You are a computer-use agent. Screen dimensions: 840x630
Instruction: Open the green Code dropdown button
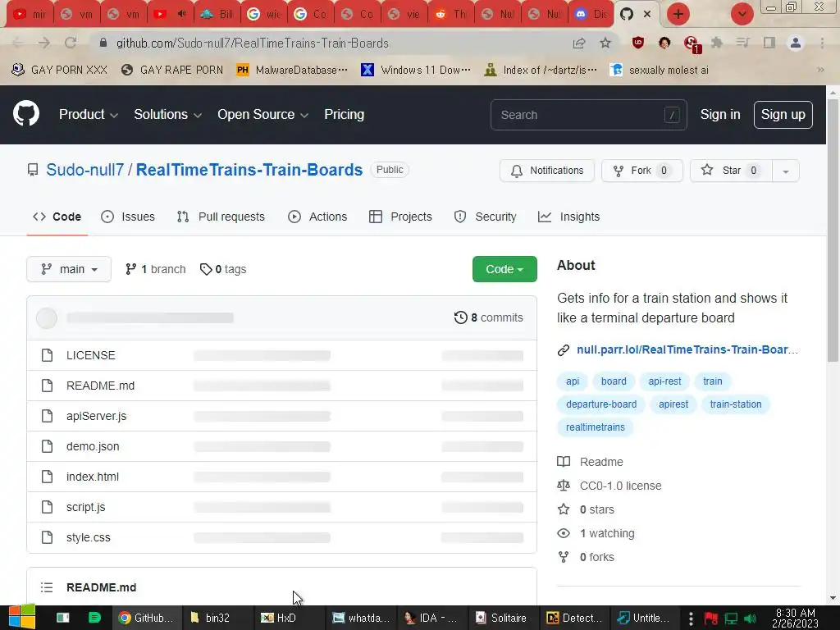[x=504, y=269]
